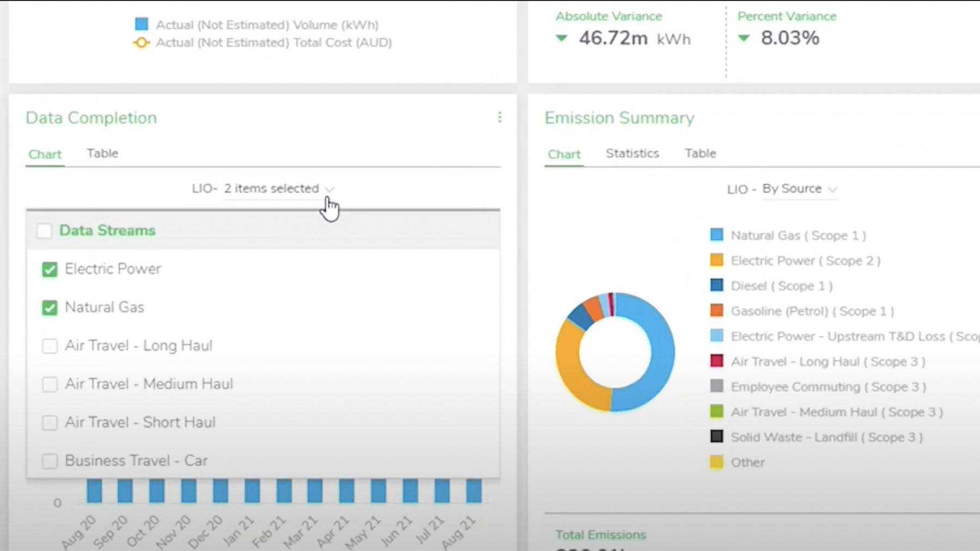Click the Actual Volume (kWh) legend icon

(x=142, y=25)
